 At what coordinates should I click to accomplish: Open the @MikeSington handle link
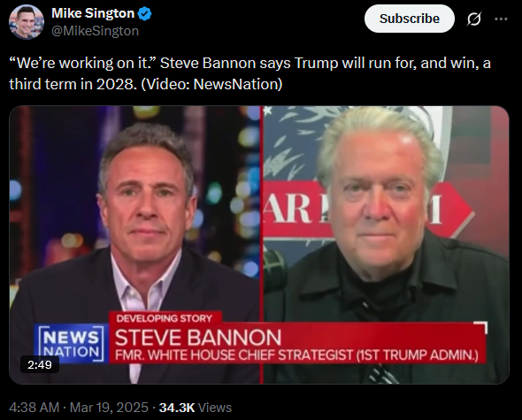click(95, 31)
